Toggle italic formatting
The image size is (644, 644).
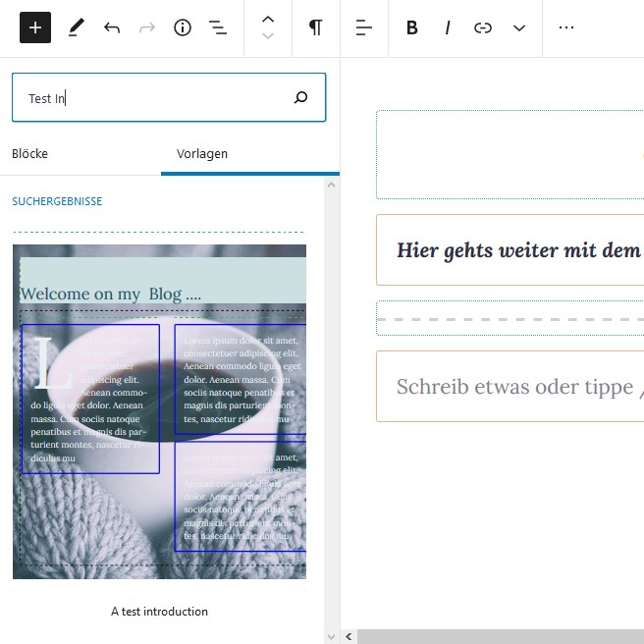(448, 27)
